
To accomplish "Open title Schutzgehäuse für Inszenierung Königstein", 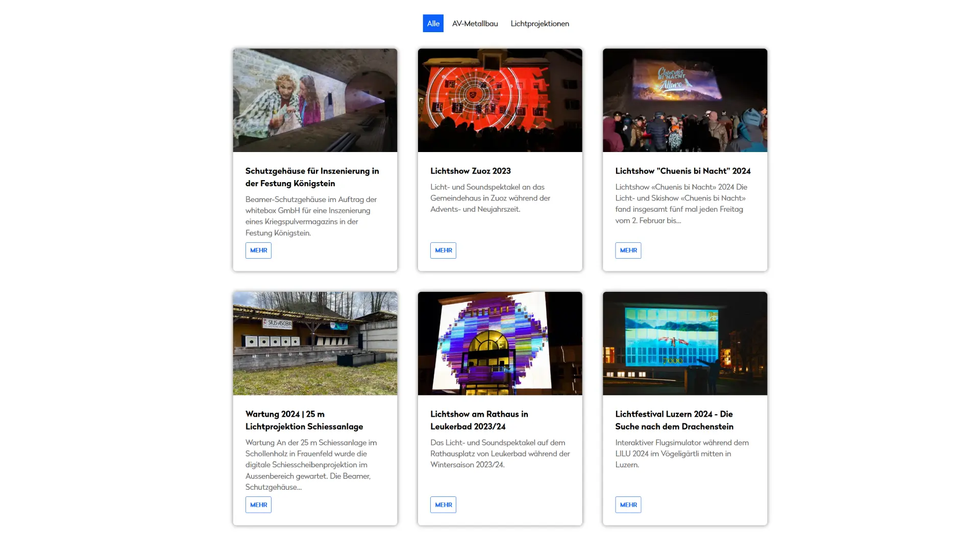I will [x=312, y=177].
